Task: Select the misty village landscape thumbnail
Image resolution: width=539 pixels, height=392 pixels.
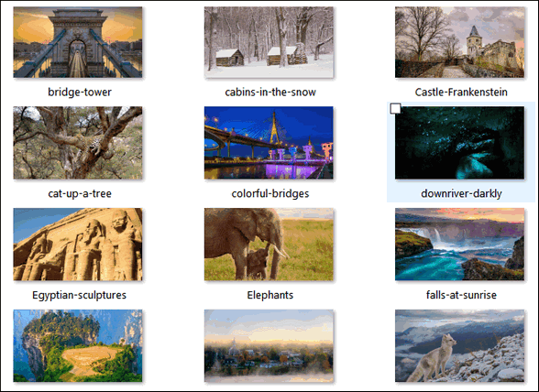Action: click(269, 345)
